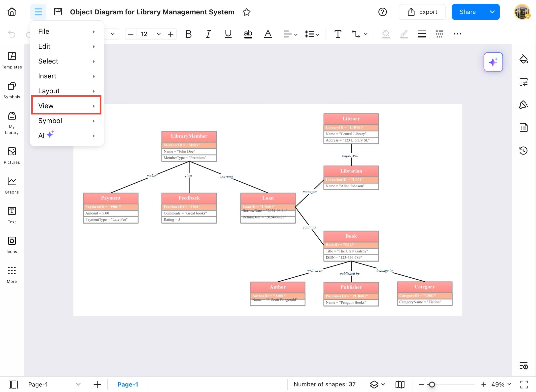The image size is (536, 392).
Task: Open the Pictures panel
Action: pos(12,156)
